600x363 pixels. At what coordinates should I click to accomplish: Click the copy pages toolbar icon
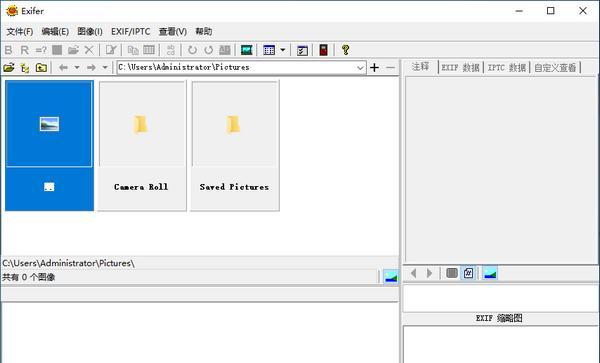point(133,50)
